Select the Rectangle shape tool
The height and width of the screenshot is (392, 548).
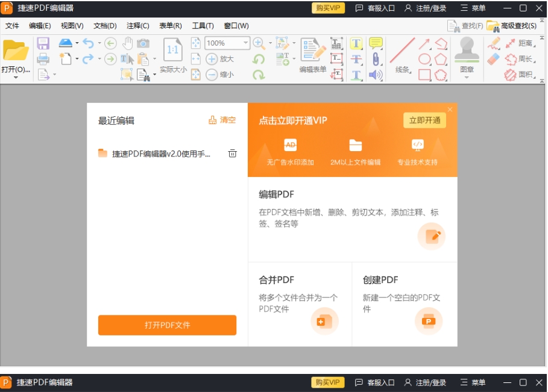[424, 75]
